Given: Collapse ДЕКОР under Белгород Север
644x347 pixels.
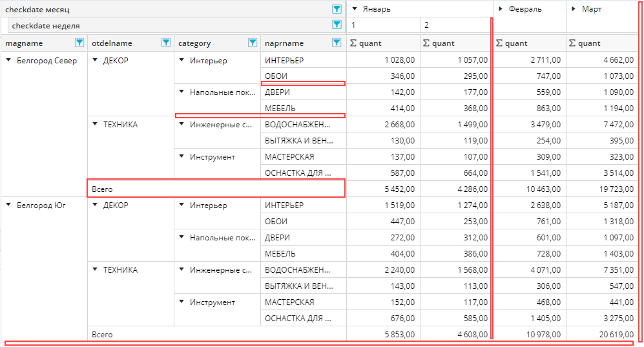Looking at the screenshot, I should (95, 61).
